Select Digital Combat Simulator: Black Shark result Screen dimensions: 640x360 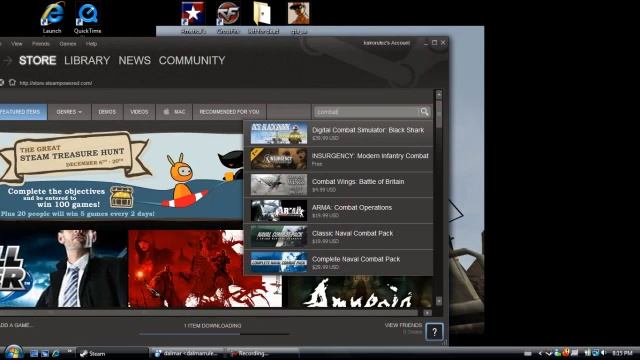338,133
